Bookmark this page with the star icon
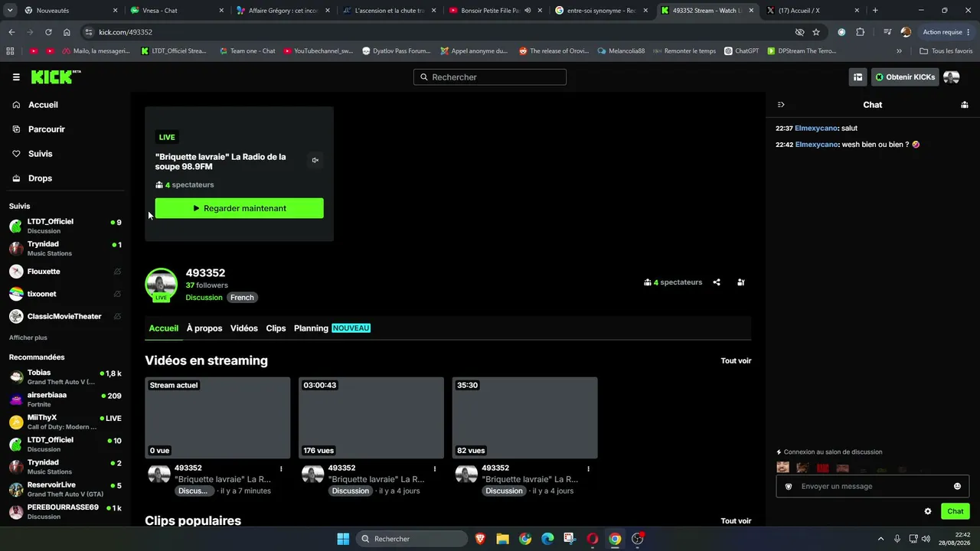The width and height of the screenshot is (980, 551). [816, 32]
